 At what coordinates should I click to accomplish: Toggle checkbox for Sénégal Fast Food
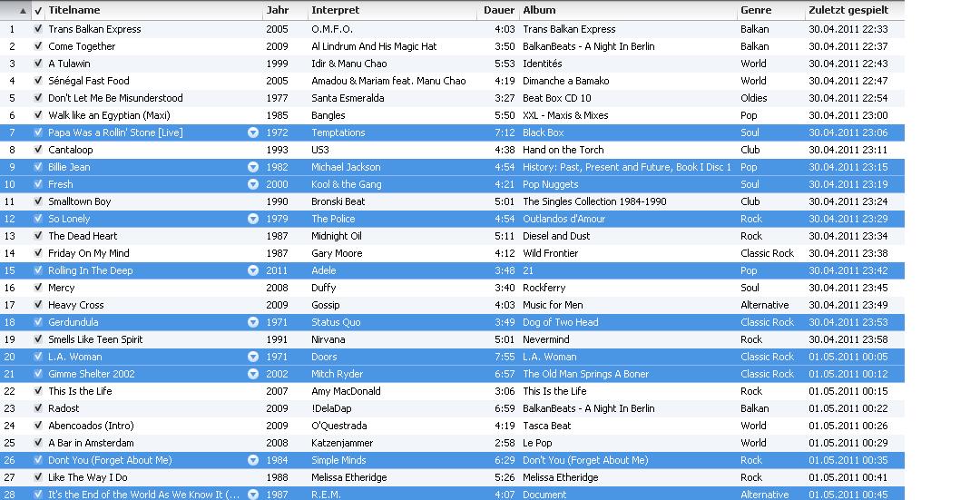pos(38,81)
